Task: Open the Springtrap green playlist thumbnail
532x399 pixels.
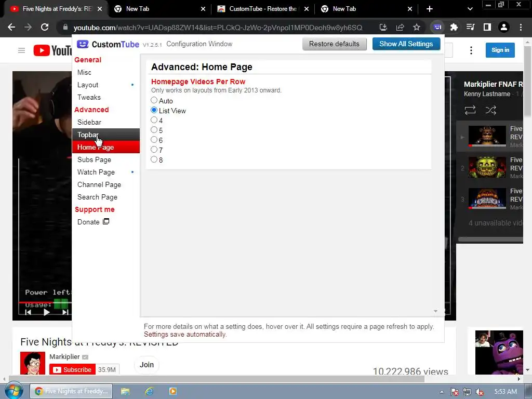Action: (487, 167)
